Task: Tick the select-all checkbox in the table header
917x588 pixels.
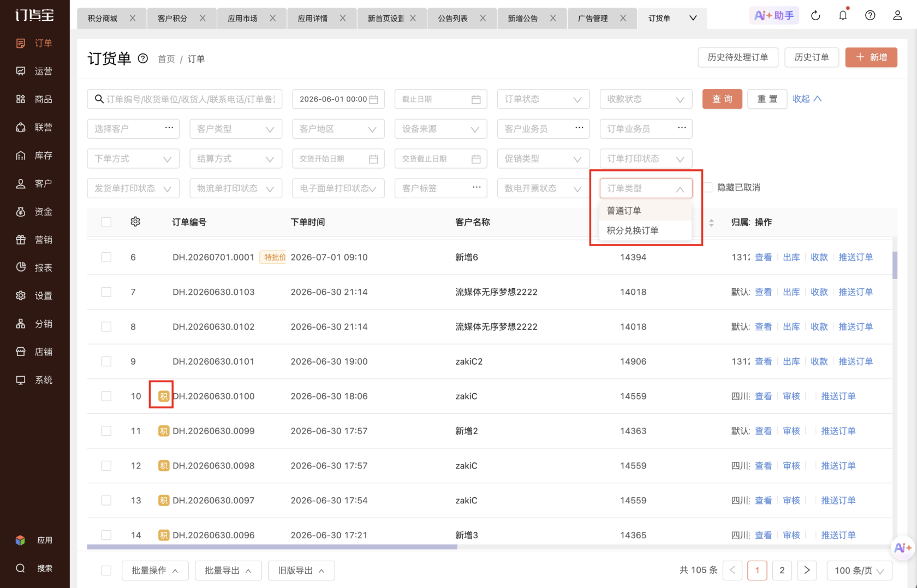Action: coord(106,222)
